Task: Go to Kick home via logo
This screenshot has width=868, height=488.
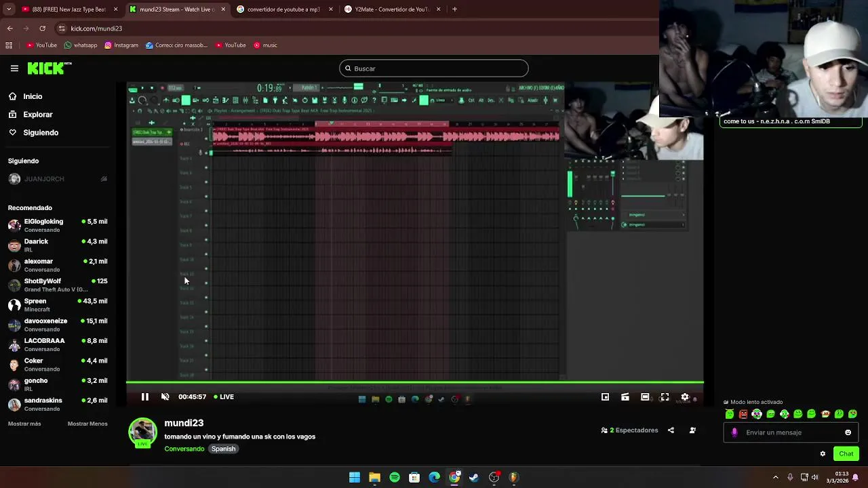Action: click(50, 68)
